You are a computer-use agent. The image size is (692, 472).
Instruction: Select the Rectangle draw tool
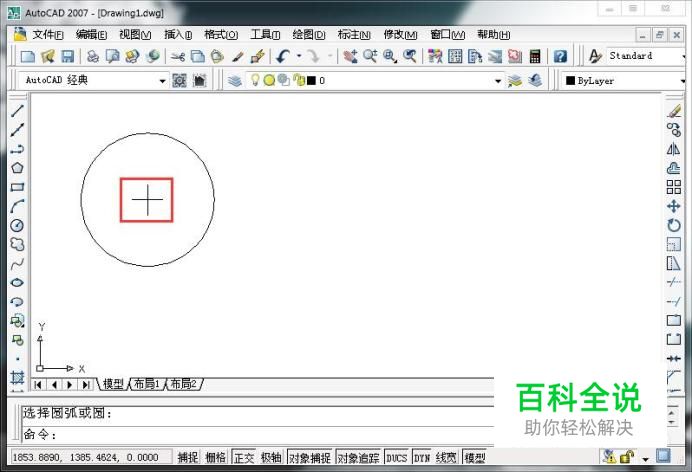tap(17, 187)
